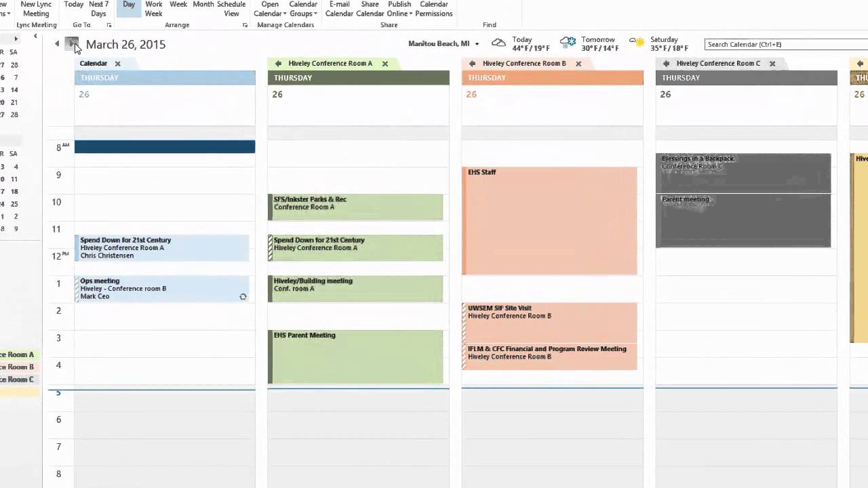Screen dimensions: 868x488
Task: Advance mini calendar to next month
Action: [x=16, y=39]
